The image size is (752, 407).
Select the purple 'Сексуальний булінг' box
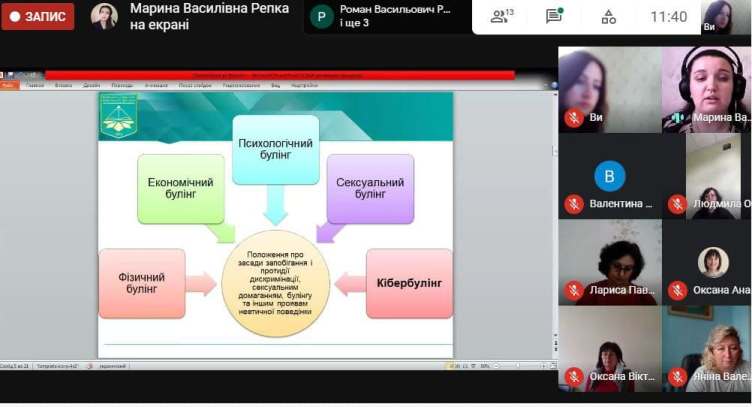coord(370,188)
